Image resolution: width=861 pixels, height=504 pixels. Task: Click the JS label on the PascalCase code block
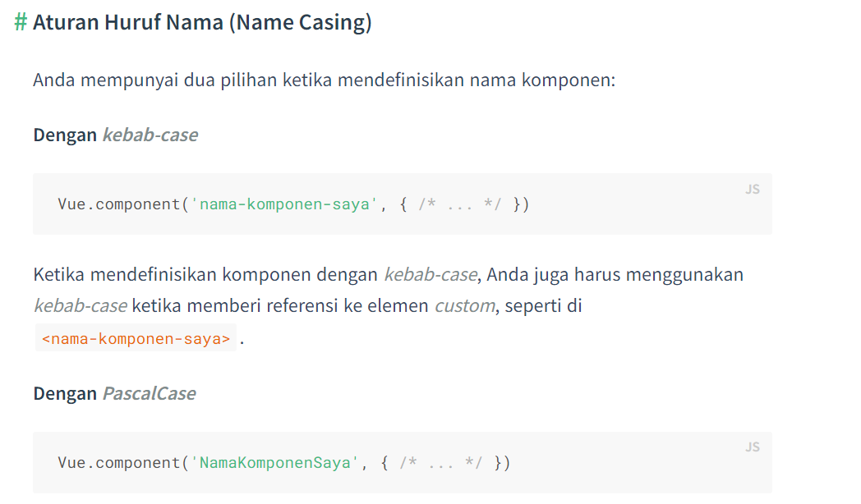click(x=753, y=447)
